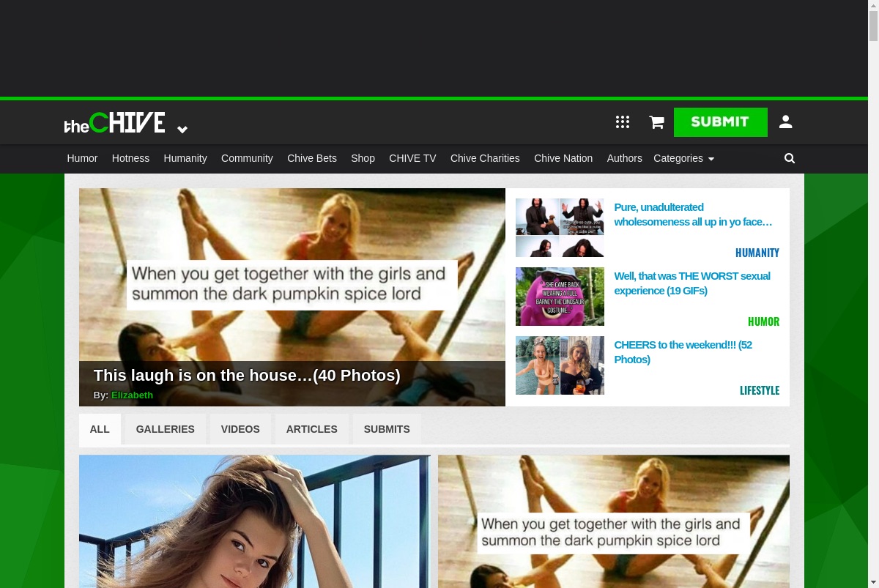The height and width of the screenshot is (588, 879).
Task: Open the Authors nav link
Action: 624,158
